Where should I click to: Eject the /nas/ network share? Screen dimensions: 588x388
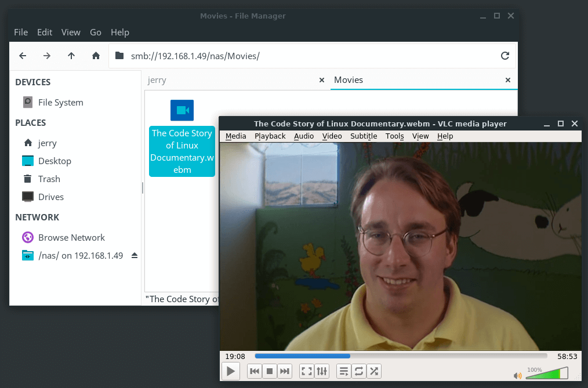(135, 255)
